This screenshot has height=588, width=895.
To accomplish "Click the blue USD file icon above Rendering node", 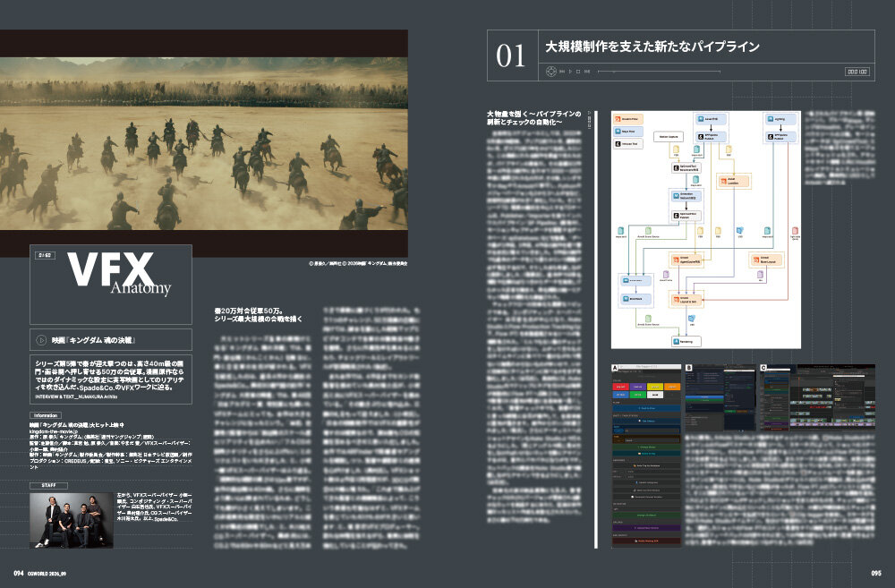I will coord(692,320).
